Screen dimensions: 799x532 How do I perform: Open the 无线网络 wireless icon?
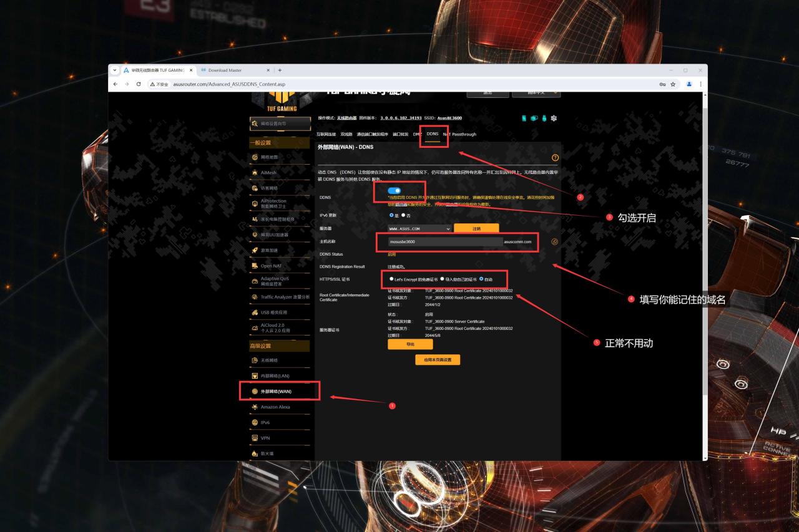(255, 360)
